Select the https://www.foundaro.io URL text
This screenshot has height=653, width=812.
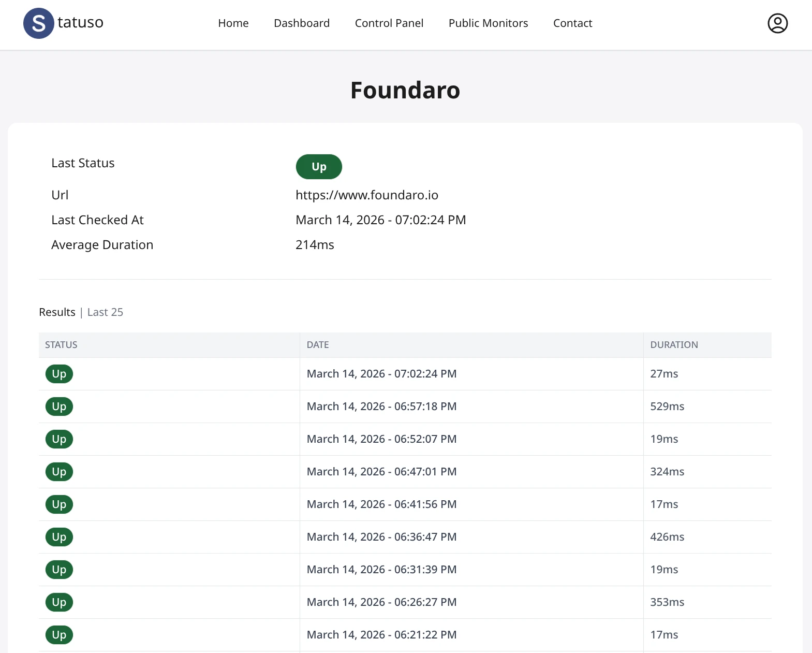[x=367, y=195]
